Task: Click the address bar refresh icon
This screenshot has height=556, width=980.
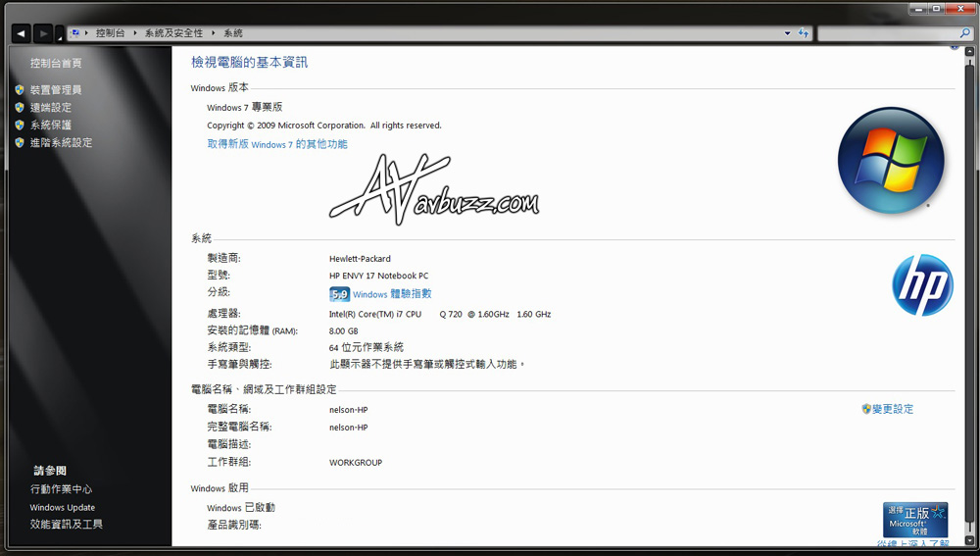Action: click(x=804, y=33)
